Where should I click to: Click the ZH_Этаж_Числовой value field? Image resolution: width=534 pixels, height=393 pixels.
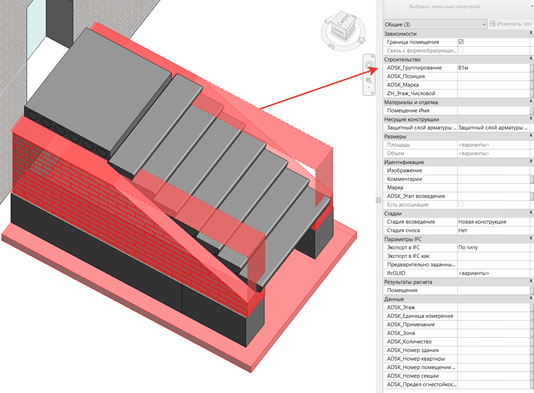[493, 93]
